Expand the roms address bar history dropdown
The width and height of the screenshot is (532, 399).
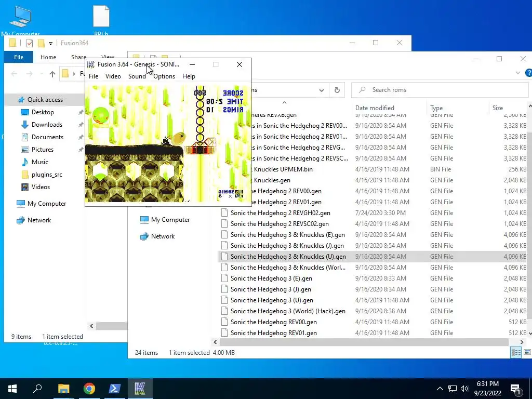[321, 90]
